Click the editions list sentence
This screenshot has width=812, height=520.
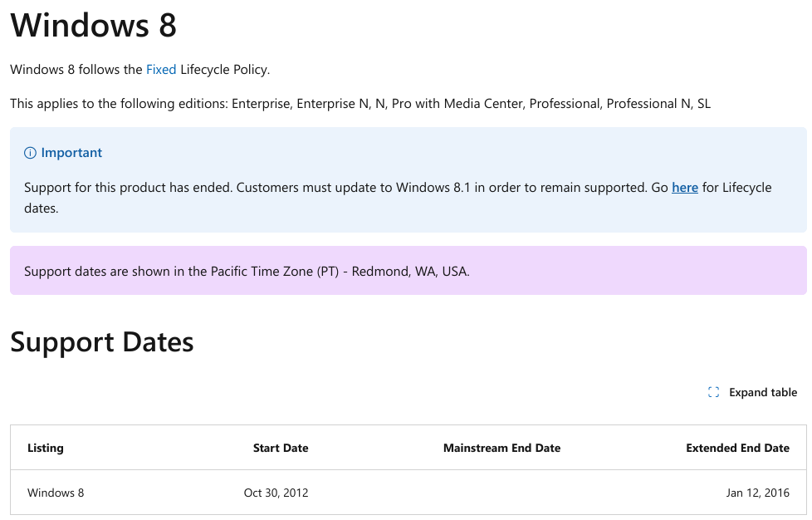[360, 104]
